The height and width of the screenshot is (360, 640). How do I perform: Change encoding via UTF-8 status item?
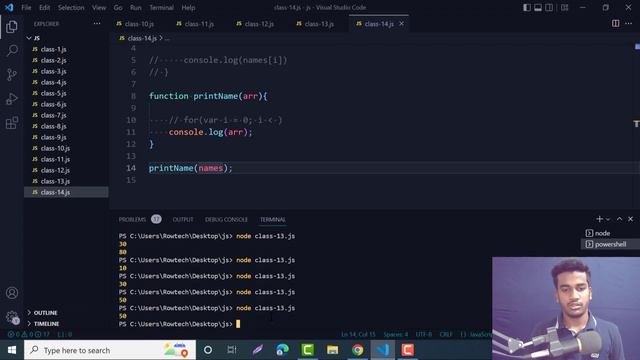pyautogui.click(x=424, y=334)
